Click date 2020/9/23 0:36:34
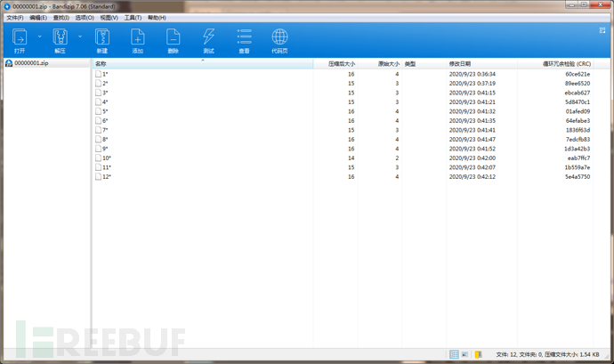The height and width of the screenshot is (364, 614). tap(473, 74)
